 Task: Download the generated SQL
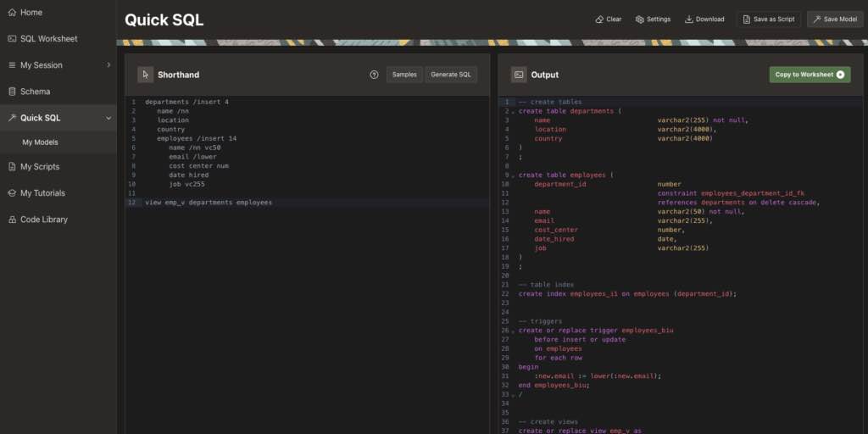(x=704, y=19)
